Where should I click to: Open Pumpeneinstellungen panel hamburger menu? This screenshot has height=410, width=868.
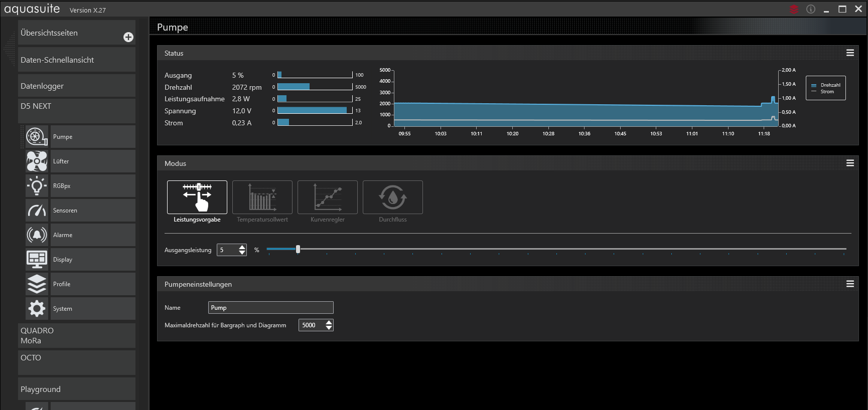850,284
